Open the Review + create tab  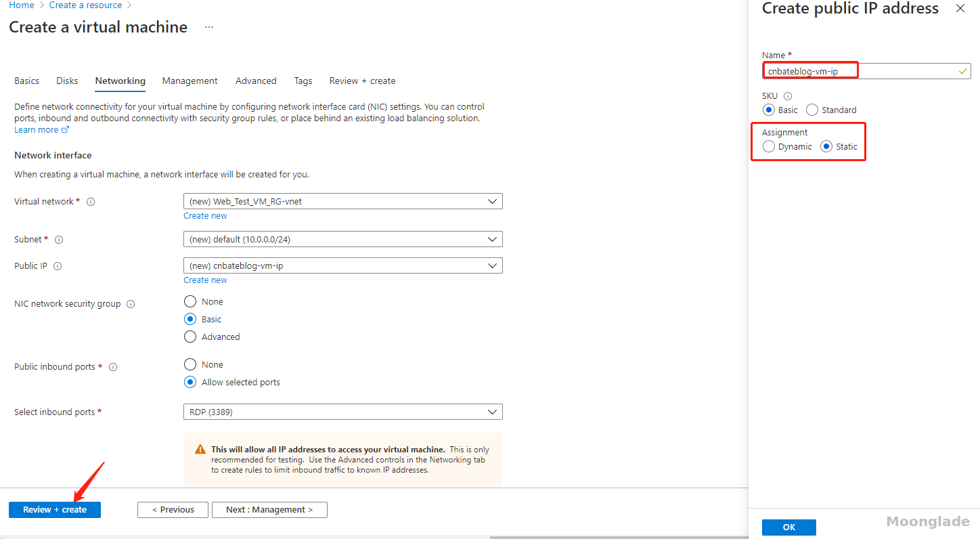tap(362, 81)
